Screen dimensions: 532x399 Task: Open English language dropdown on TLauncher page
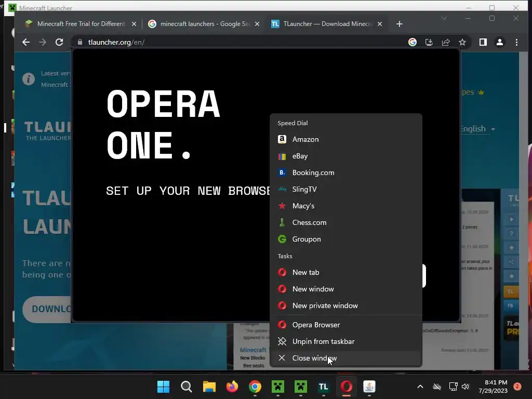[x=478, y=129]
